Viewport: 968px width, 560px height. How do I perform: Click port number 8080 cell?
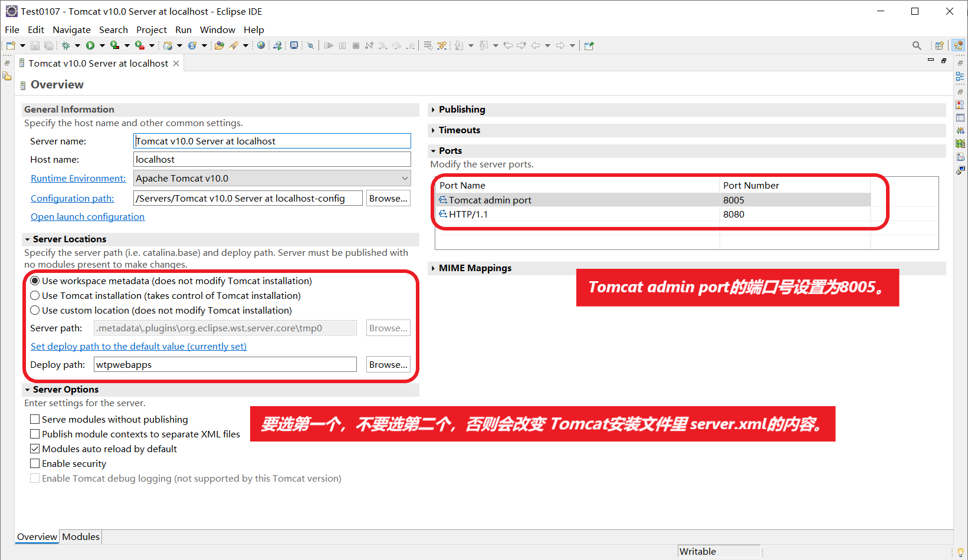(x=795, y=214)
